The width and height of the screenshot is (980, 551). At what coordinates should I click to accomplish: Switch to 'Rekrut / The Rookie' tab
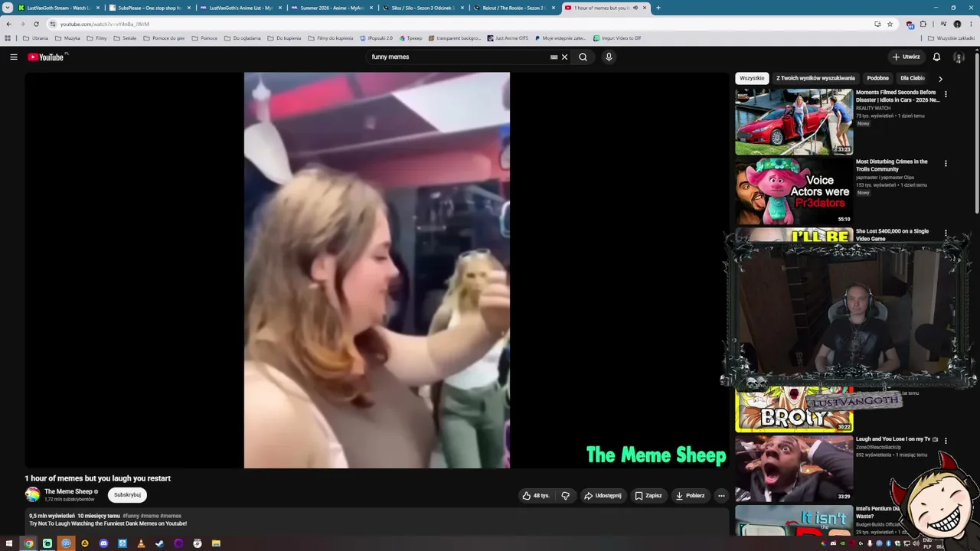[514, 8]
